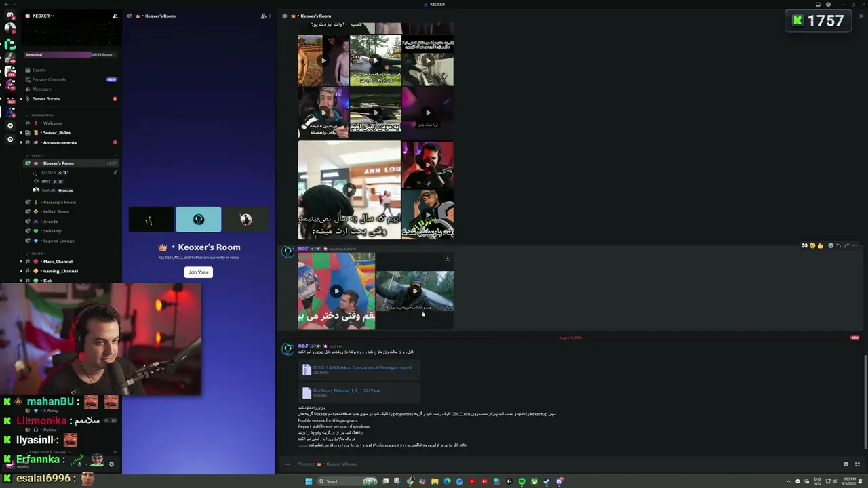
Task: Open the Announcements channel
Action: 71,142
